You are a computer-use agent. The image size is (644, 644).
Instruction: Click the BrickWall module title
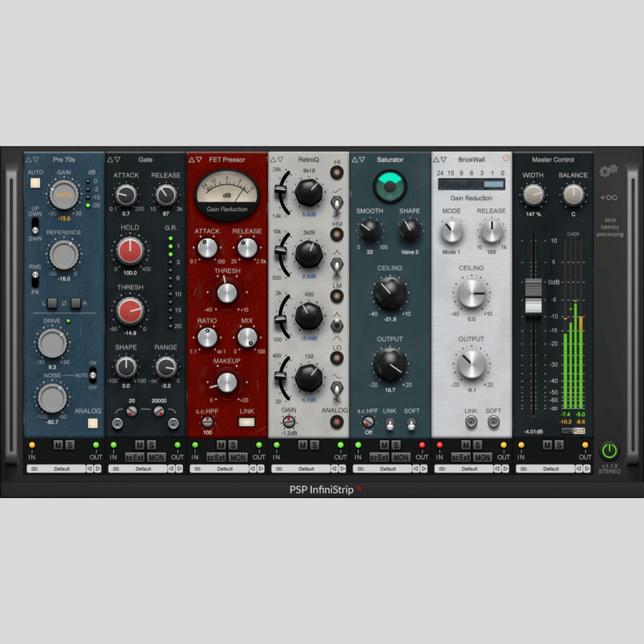tap(471, 159)
